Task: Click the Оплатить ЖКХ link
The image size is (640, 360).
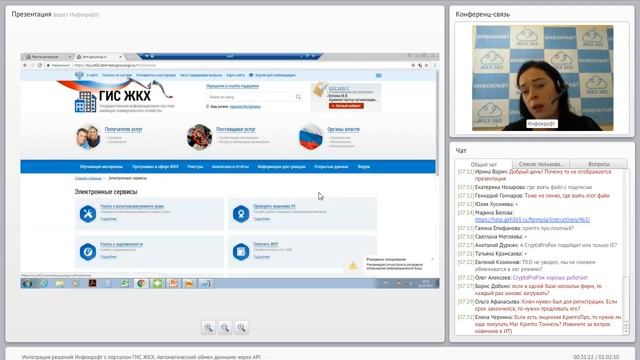Action: point(265,244)
